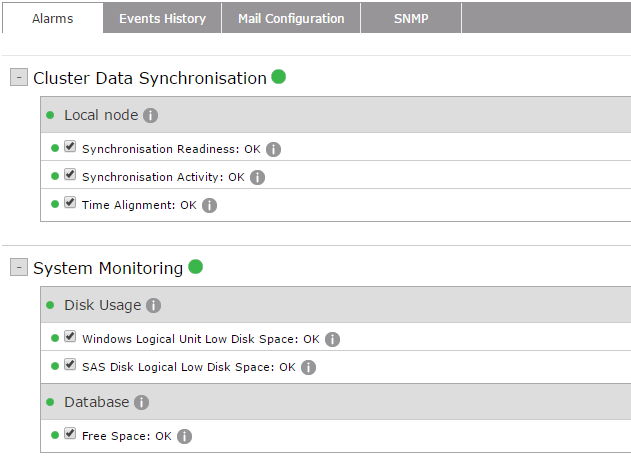Collapse the System Monitoring section
This screenshot has width=631, height=457.
pos(19,268)
